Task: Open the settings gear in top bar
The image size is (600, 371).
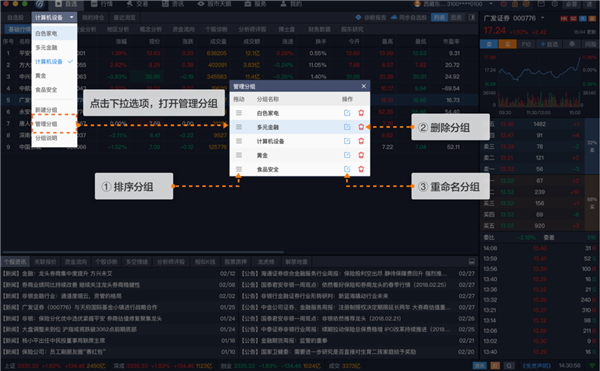Action: tap(554, 4)
